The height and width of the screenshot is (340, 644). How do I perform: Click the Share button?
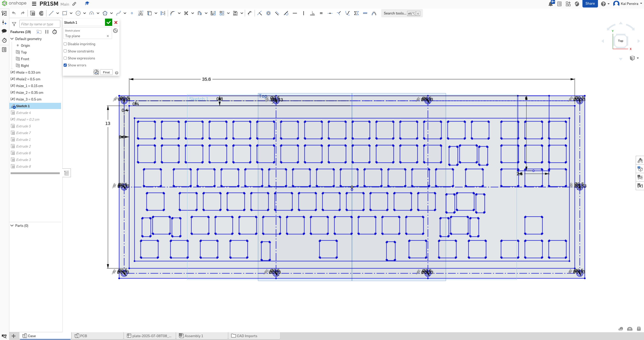coord(590,4)
